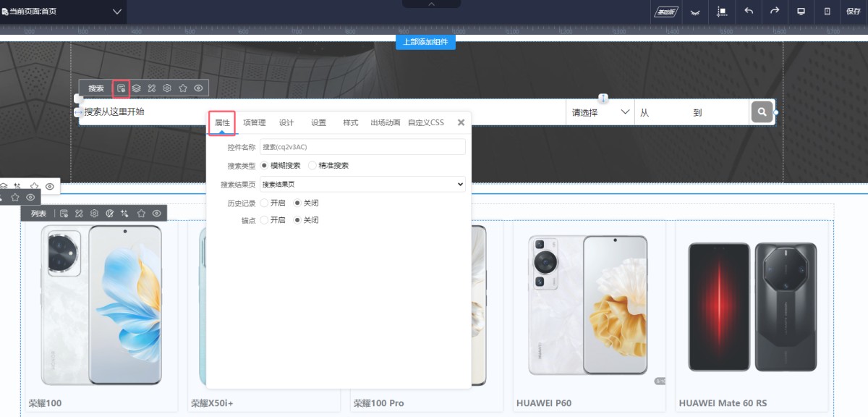
Task: Click the magnifier search button
Action: pyautogui.click(x=762, y=112)
